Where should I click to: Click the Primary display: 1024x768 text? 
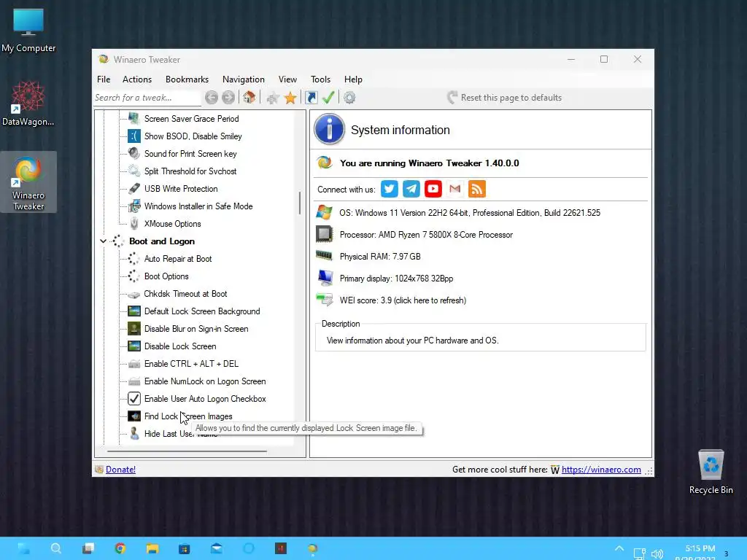396,279
